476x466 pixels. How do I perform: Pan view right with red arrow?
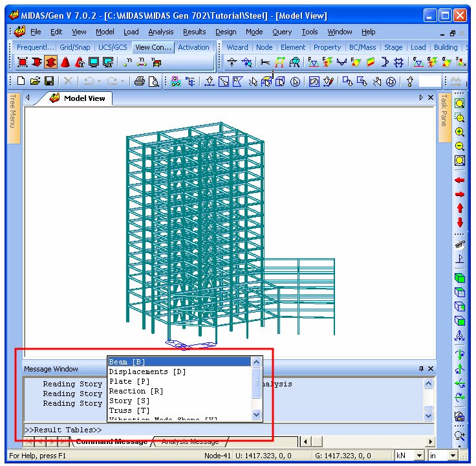460,194
